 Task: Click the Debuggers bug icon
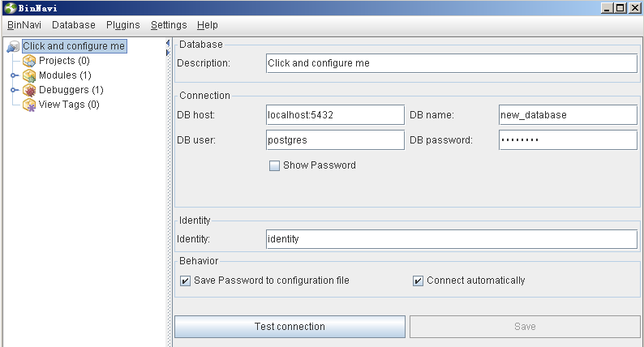29,90
